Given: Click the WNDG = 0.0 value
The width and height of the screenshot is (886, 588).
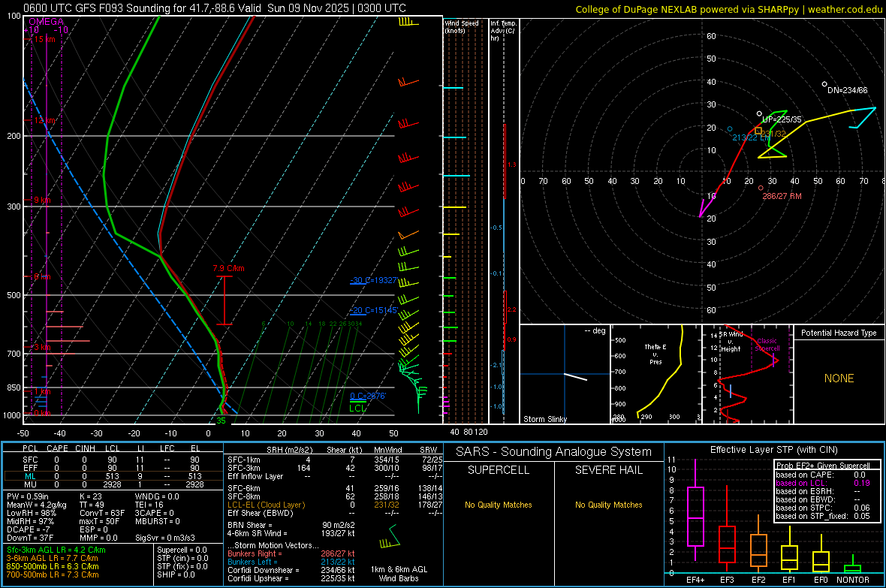Looking at the screenshot, I should click(x=157, y=496).
